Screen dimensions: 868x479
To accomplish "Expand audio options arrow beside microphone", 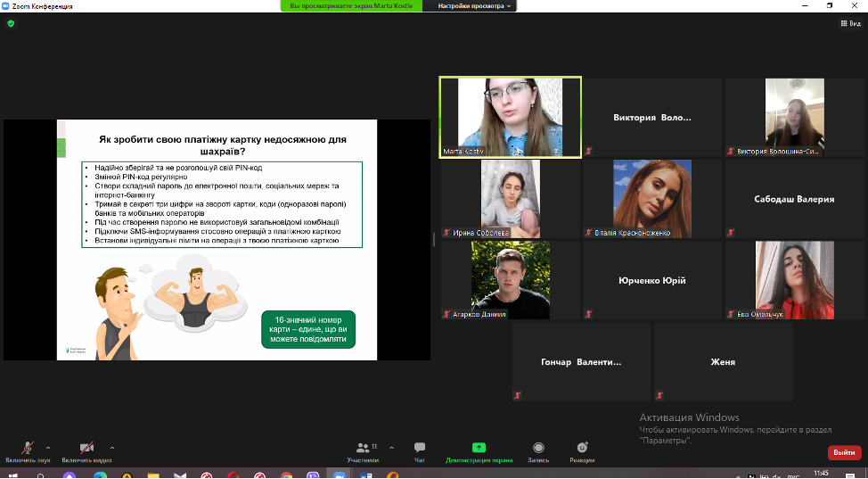I will click(48, 448).
